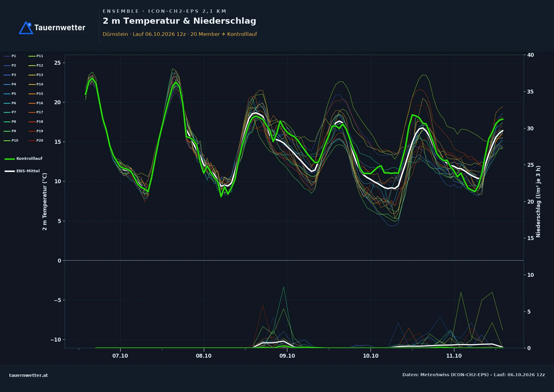Click the 07.10 date axis label
Viewport: 554px width, 392px height.
tap(120, 356)
